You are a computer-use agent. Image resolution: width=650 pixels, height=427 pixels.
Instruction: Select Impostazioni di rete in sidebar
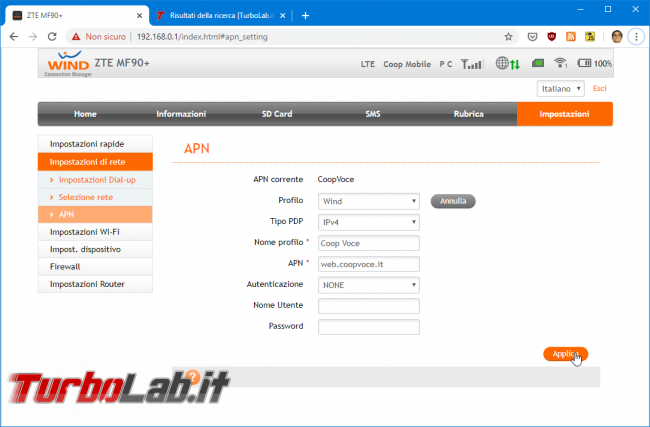coord(95,162)
